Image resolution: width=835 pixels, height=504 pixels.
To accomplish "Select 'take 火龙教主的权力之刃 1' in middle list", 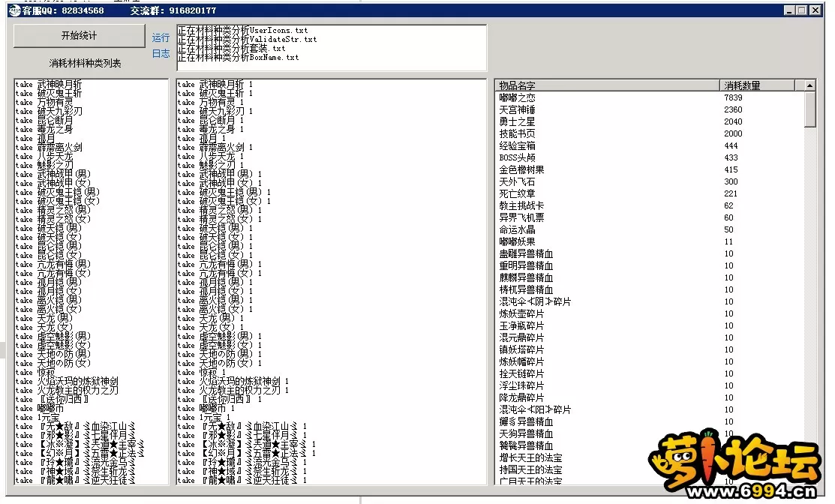I will point(233,391).
